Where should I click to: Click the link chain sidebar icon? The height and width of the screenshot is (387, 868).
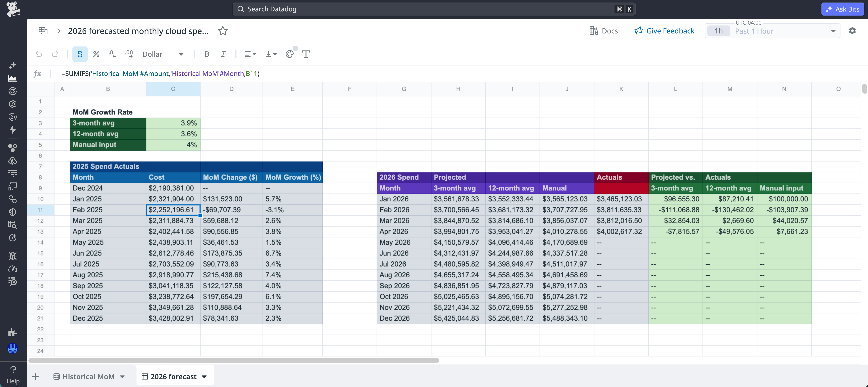pos(13,199)
